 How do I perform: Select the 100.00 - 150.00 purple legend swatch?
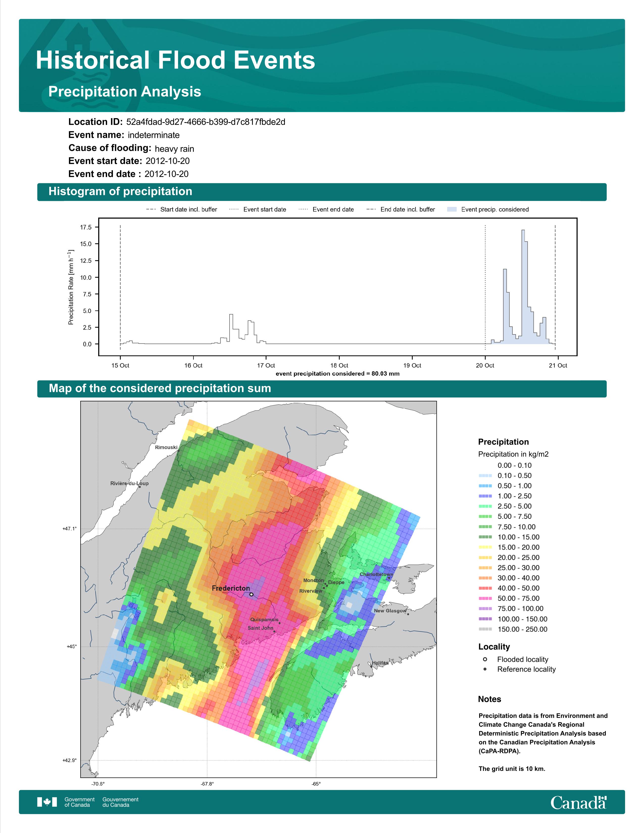tap(485, 619)
